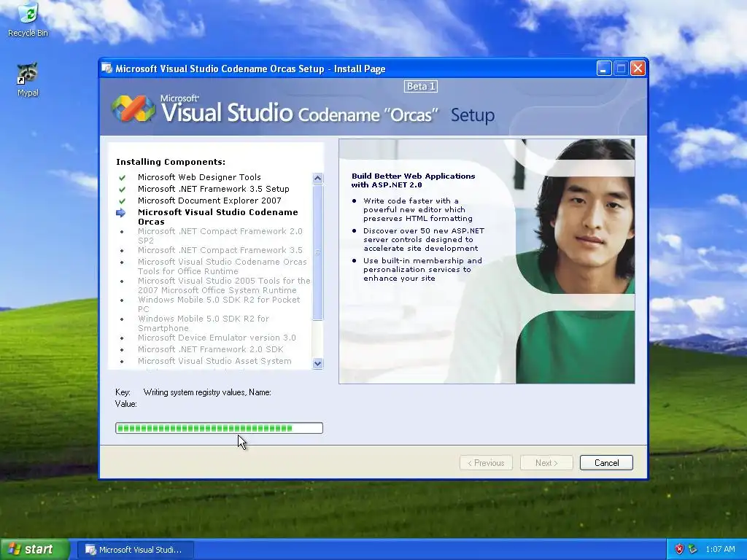The image size is (747, 560).
Task: Select the Mypal raccoon desktop icon
Action: point(28,79)
